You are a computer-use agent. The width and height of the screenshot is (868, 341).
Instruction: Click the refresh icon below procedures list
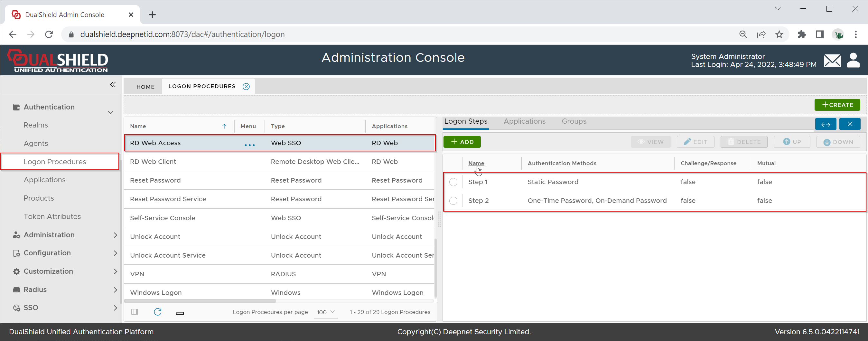tap(157, 312)
